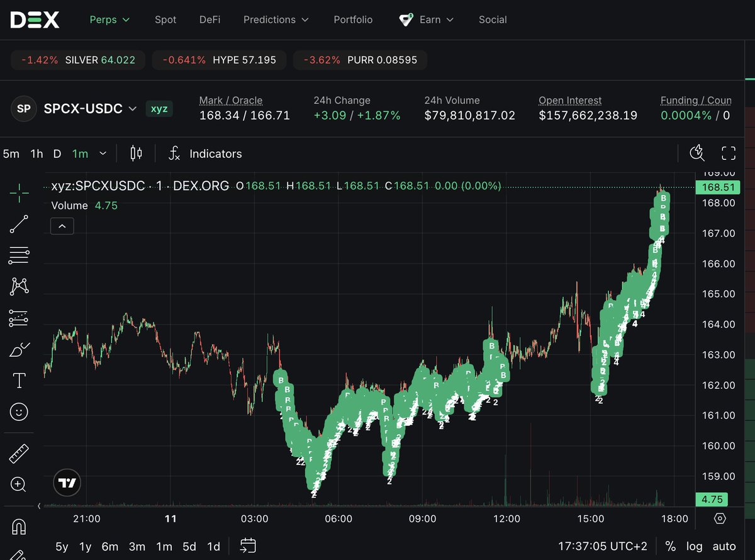Viewport: 755px width, 560px height.
Task: Click the Earn diamond icon
Action: [406, 20]
